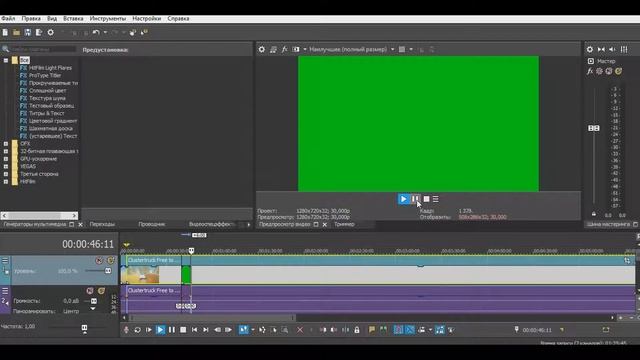Image resolution: width=640 pixels, height=360 pixels.
Task: Mute the audio track
Action: click(90, 291)
